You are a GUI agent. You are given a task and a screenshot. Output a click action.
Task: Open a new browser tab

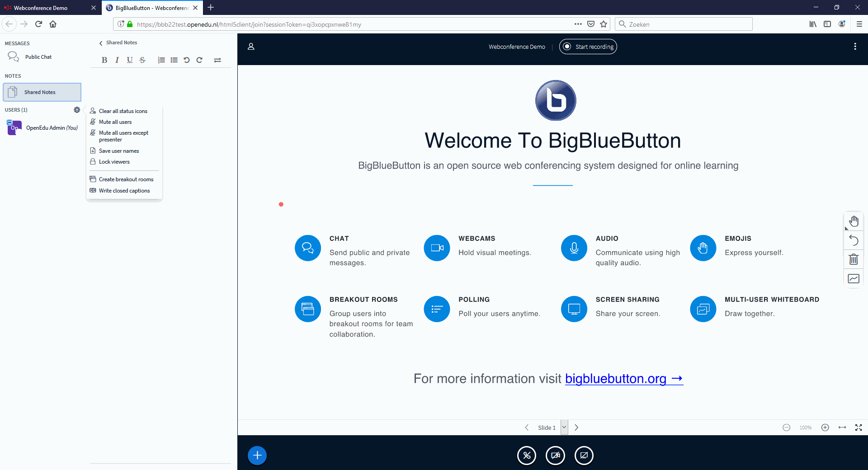[211, 8]
